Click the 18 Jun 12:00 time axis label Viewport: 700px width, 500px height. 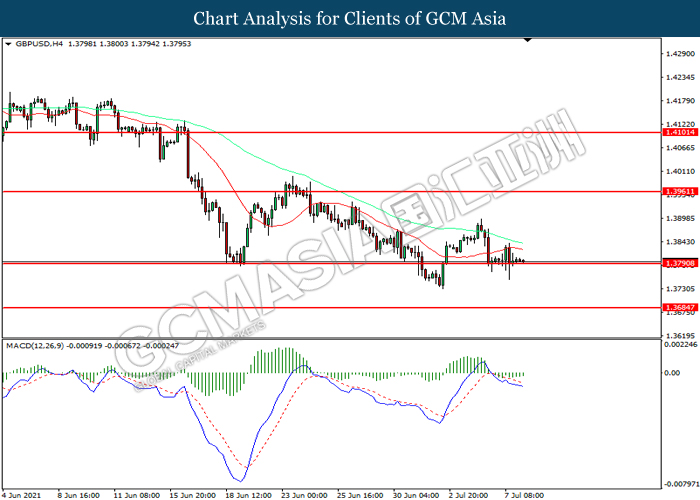(248, 495)
